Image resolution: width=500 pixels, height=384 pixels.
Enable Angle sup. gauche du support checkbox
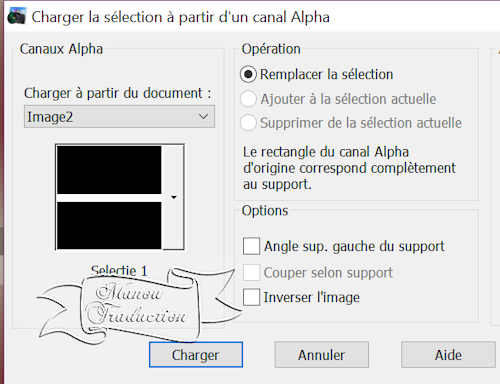point(251,246)
